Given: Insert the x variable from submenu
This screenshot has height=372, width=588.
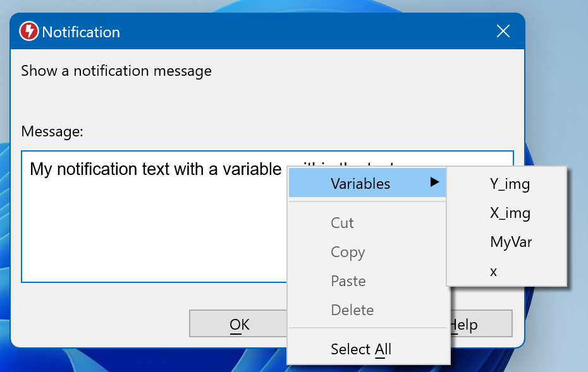Looking at the screenshot, I should 494,272.
